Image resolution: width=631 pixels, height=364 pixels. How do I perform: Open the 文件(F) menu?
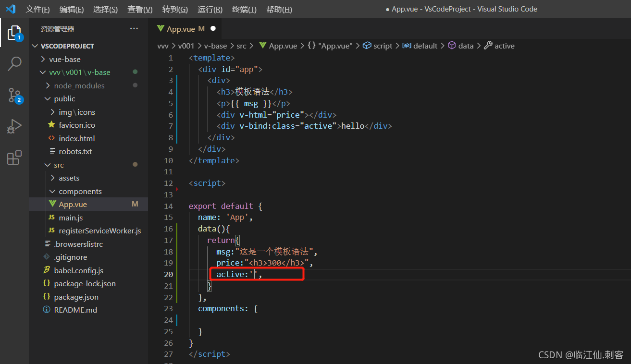(37, 9)
